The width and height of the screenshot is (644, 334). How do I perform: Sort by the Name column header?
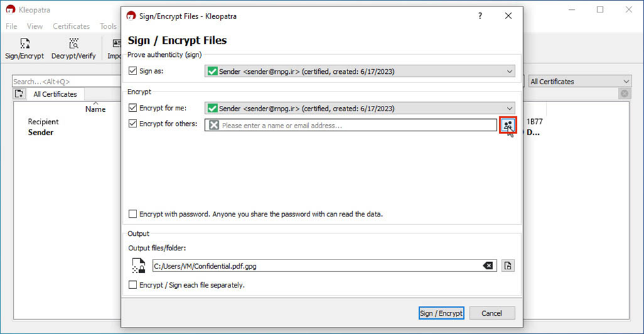tap(95, 109)
